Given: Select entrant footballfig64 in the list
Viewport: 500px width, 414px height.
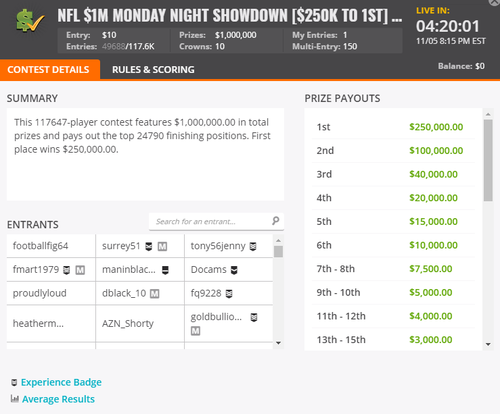Looking at the screenshot, I should (40, 246).
